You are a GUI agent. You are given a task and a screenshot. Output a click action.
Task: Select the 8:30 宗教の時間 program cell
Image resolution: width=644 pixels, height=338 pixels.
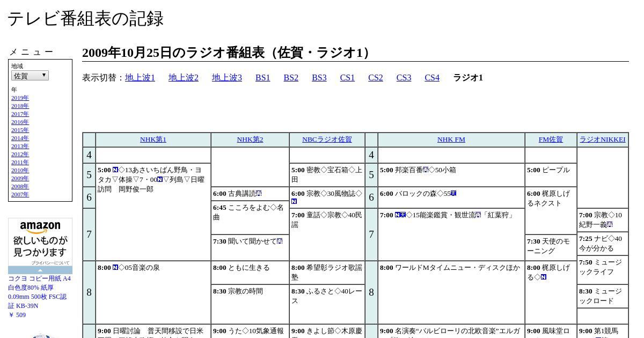(250, 304)
